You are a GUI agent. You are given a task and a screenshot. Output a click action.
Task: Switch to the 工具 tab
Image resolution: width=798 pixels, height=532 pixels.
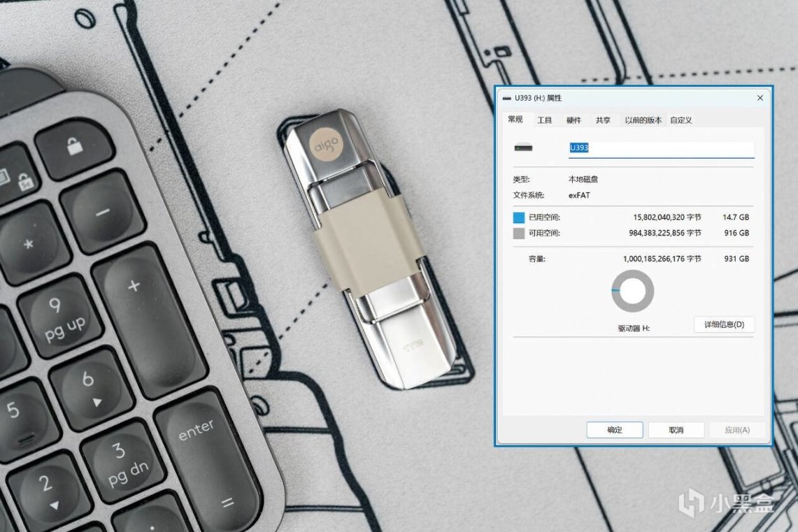pos(544,120)
